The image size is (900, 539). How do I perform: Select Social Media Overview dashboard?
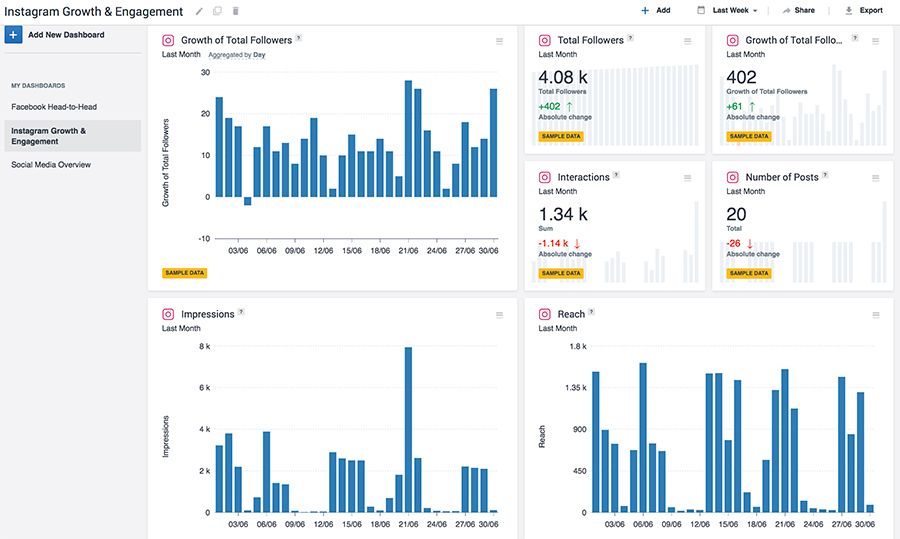click(x=51, y=165)
